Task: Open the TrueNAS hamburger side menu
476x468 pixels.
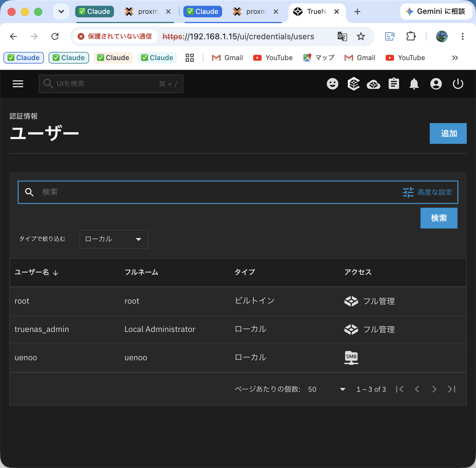Action: (x=18, y=84)
